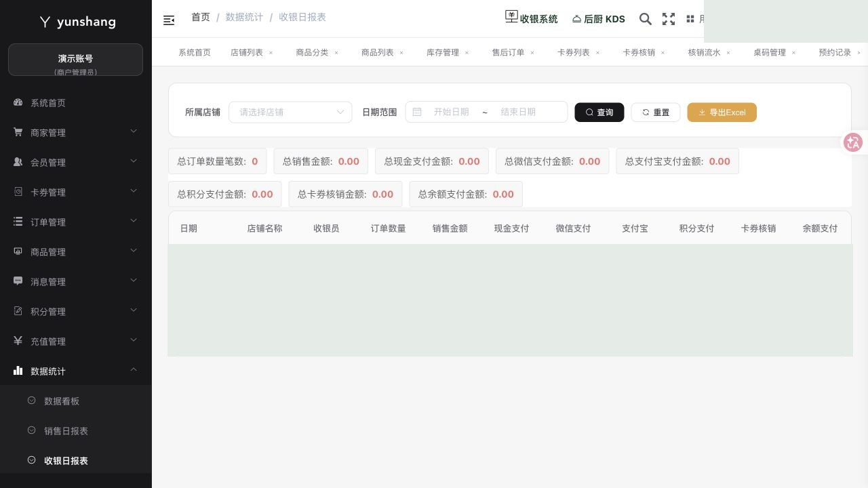
Task: Expand the 卡券管理 submenu chevron
Action: pos(134,191)
